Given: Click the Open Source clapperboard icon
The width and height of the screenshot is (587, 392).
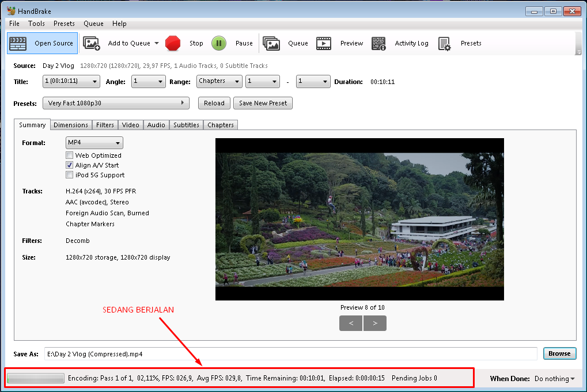Looking at the screenshot, I should tap(18, 43).
